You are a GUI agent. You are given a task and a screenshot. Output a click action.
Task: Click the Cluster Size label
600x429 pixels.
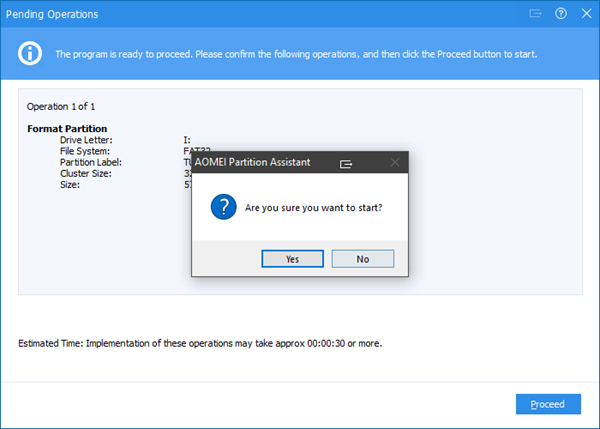[x=88, y=173]
